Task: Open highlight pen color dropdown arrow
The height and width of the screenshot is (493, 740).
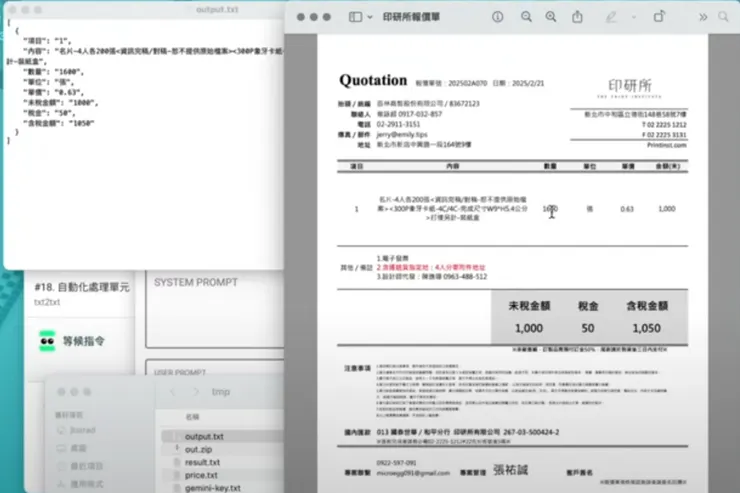Action: 634,17
